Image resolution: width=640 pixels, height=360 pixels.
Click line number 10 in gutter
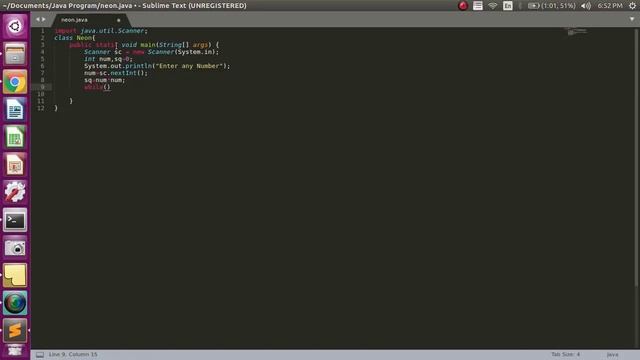coord(41,94)
